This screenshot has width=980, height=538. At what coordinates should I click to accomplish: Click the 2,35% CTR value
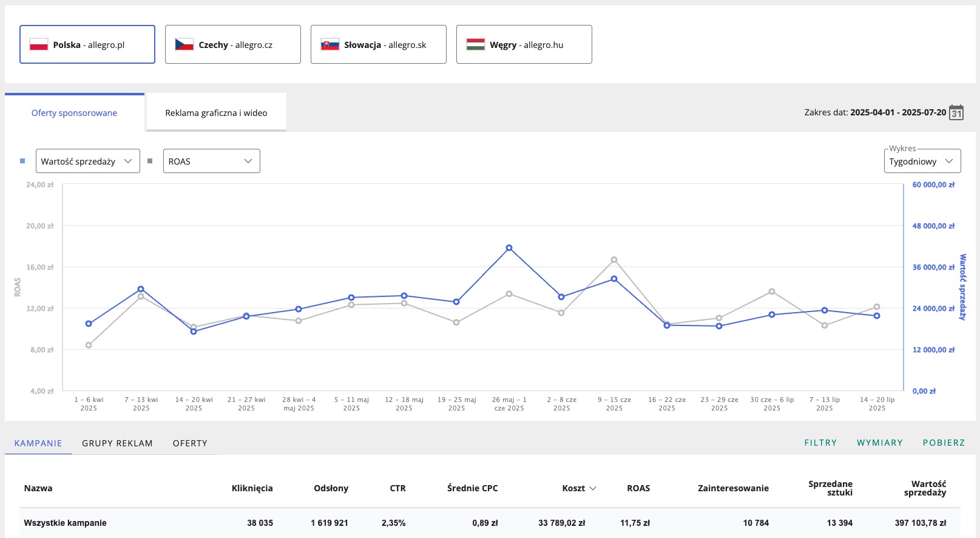tap(394, 523)
